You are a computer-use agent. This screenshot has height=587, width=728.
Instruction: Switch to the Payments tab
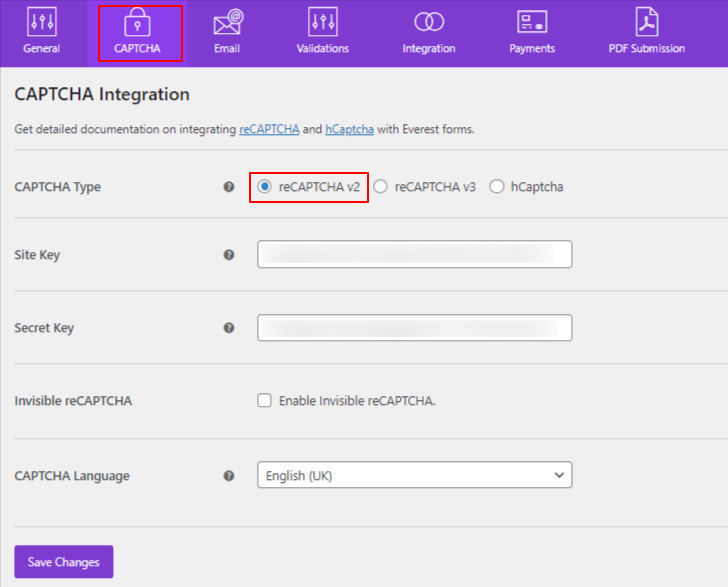[x=532, y=33]
